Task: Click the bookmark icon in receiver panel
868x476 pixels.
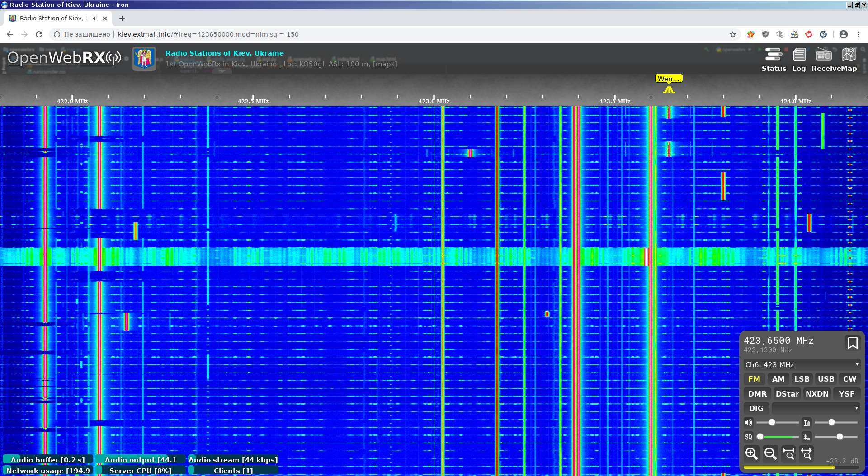Action: 852,343
